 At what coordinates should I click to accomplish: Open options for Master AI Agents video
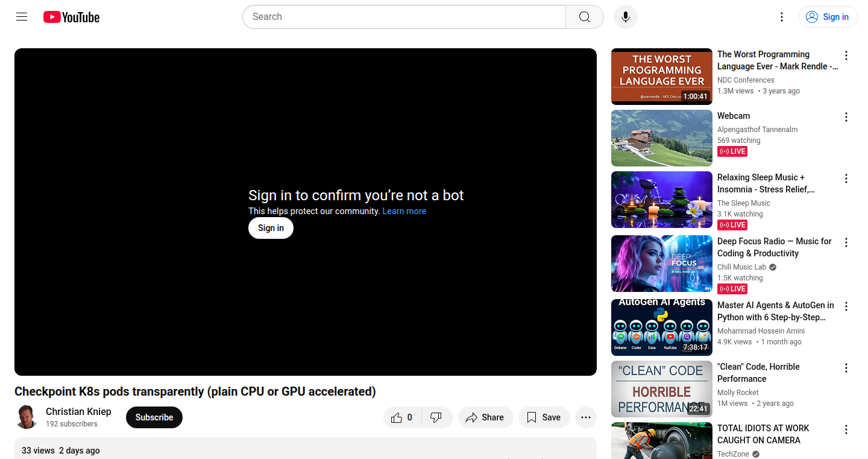(x=846, y=306)
